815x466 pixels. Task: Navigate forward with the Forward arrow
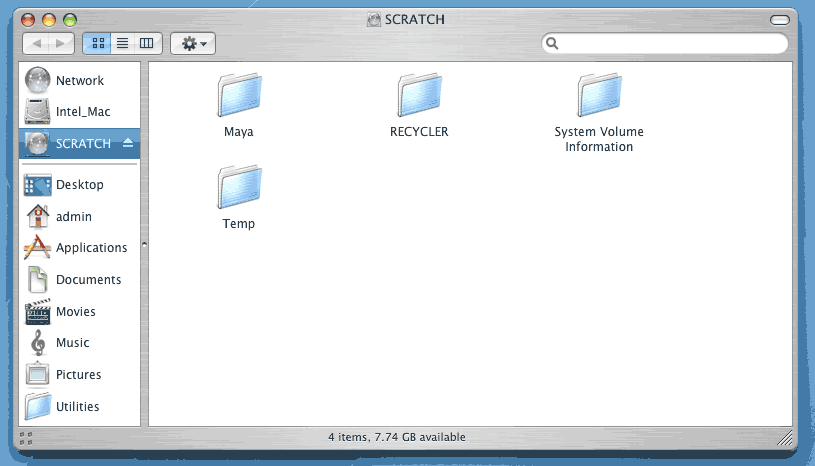[60, 43]
